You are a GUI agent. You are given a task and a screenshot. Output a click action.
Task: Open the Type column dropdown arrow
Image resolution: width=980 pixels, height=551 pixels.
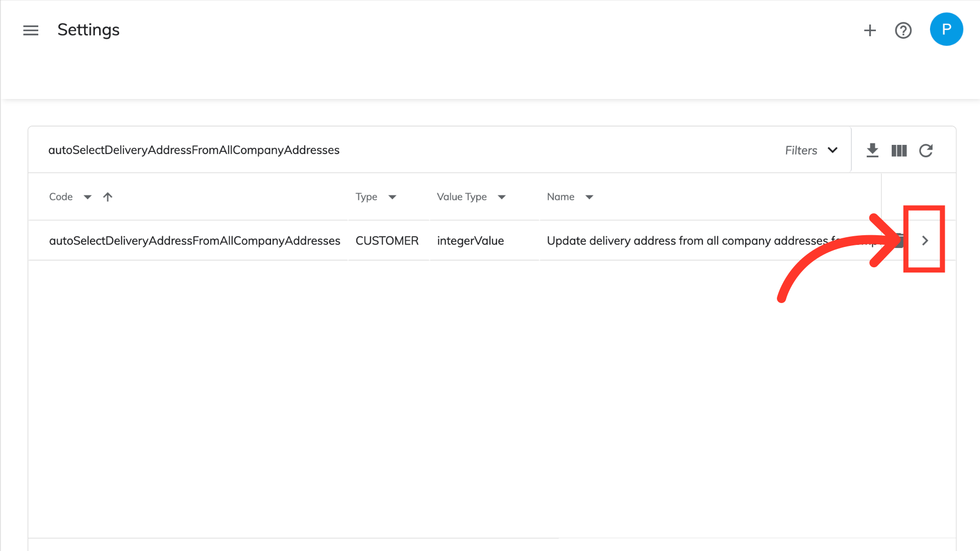point(392,197)
